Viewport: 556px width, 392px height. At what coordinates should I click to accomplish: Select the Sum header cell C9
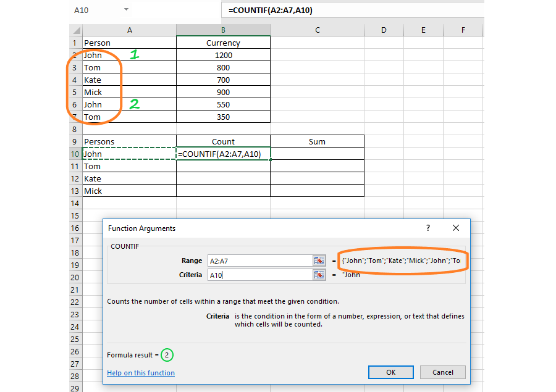click(x=317, y=141)
